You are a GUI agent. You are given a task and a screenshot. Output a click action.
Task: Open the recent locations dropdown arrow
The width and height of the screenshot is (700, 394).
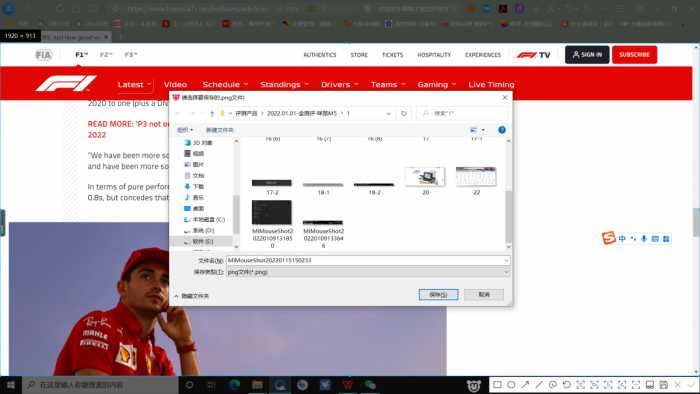(203, 113)
